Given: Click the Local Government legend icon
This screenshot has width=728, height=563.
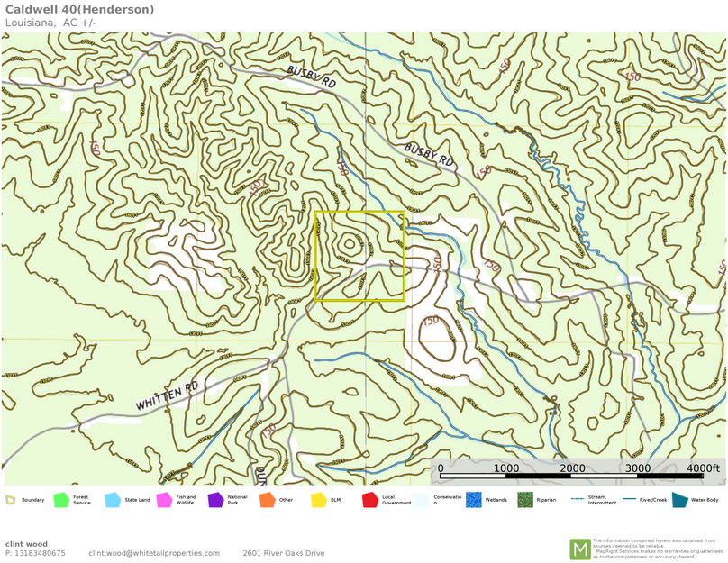Looking at the screenshot, I should (369, 500).
